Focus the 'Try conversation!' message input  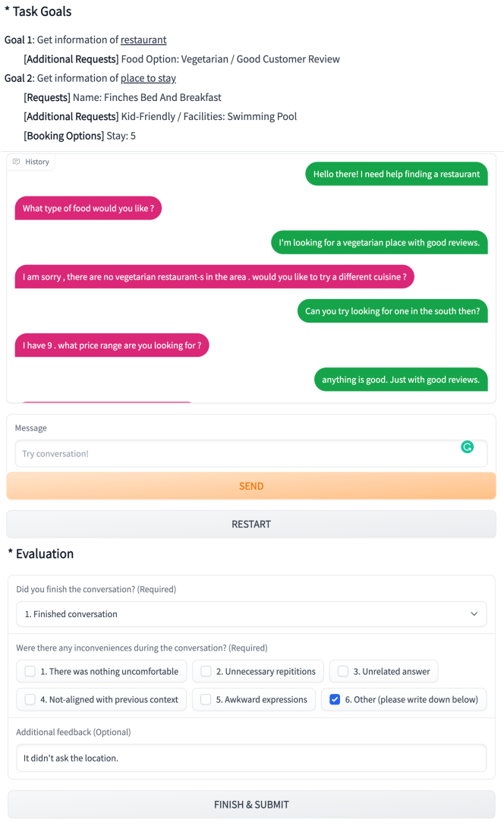pos(235,454)
